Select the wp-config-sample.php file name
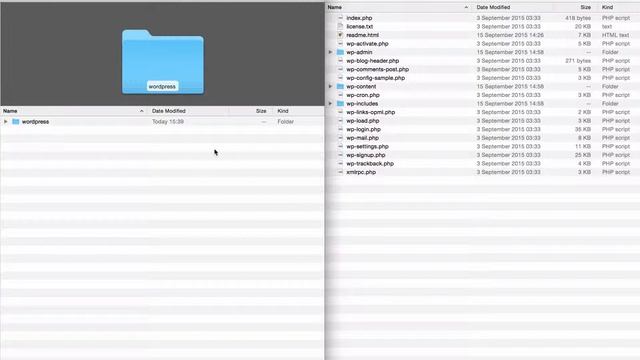The image size is (640, 360). pyautogui.click(x=376, y=78)
